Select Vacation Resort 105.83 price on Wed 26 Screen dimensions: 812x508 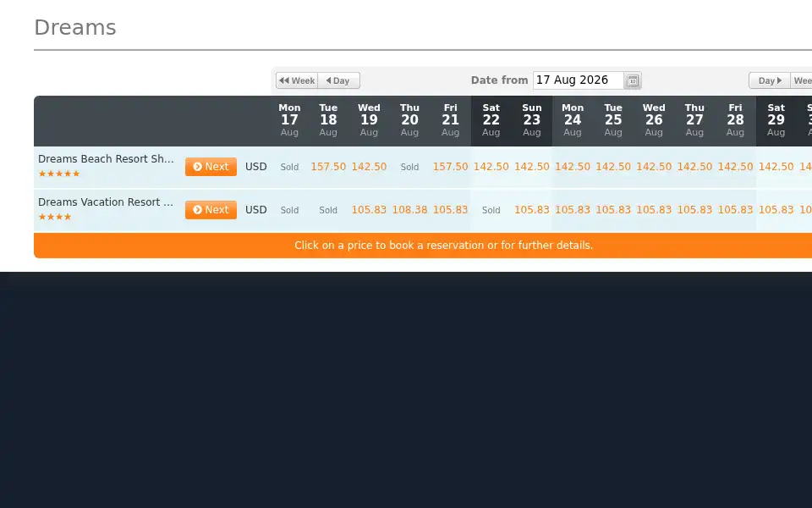click(x=654, y=209)
